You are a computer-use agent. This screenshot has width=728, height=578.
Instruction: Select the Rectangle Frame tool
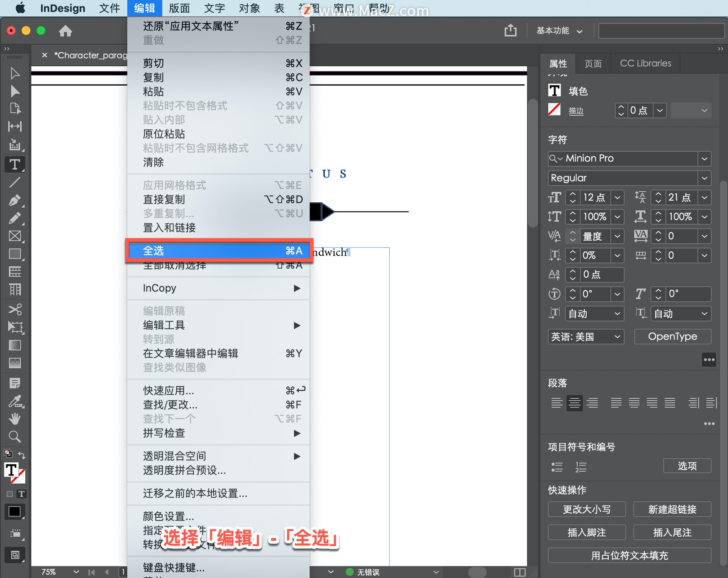click(x=15, y=236)
